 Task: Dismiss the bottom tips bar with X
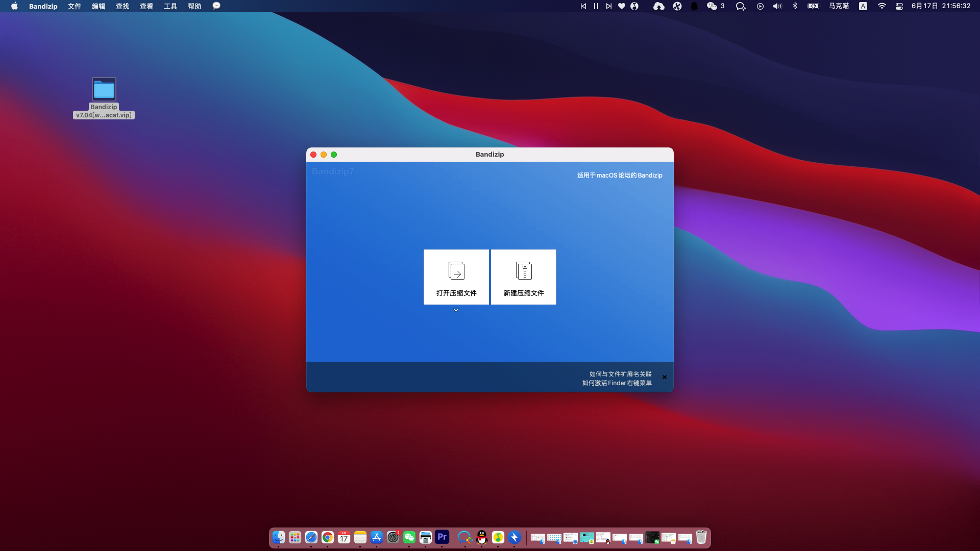tap(664, 377)
